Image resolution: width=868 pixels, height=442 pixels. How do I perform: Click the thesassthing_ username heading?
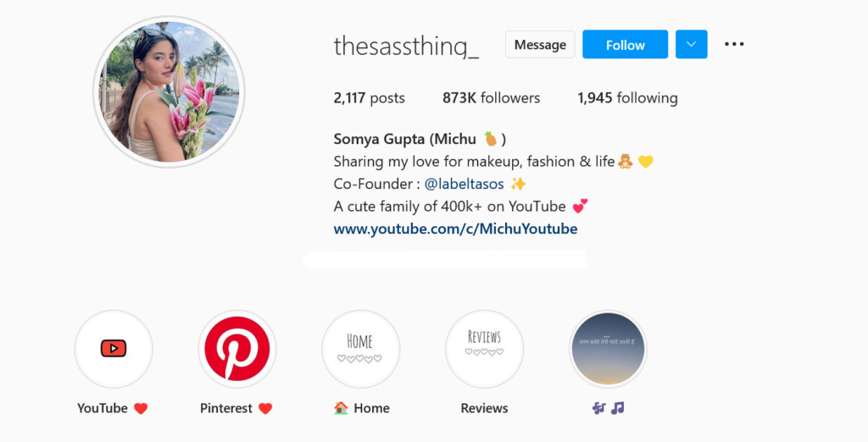406,46
